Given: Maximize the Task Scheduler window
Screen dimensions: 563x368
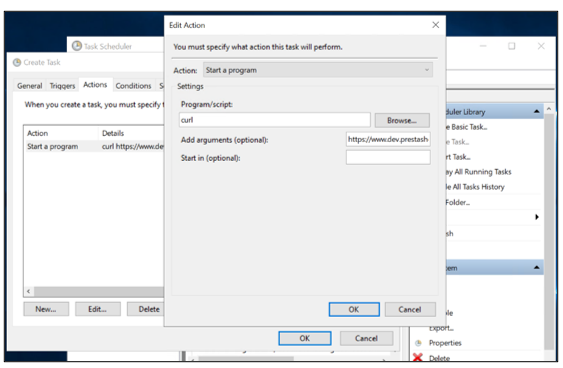Looking at the screenshot, I should tap(512, 46).
